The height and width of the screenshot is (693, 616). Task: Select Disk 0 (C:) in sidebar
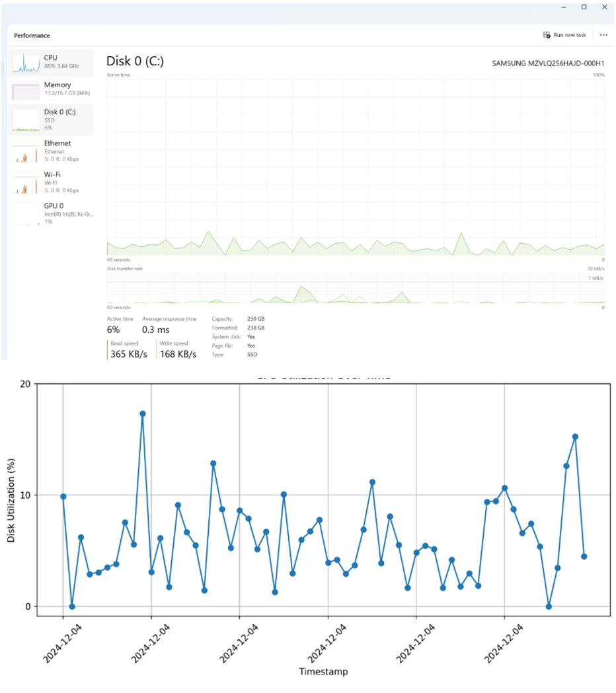pyautogui.click(x=51, y=120)
